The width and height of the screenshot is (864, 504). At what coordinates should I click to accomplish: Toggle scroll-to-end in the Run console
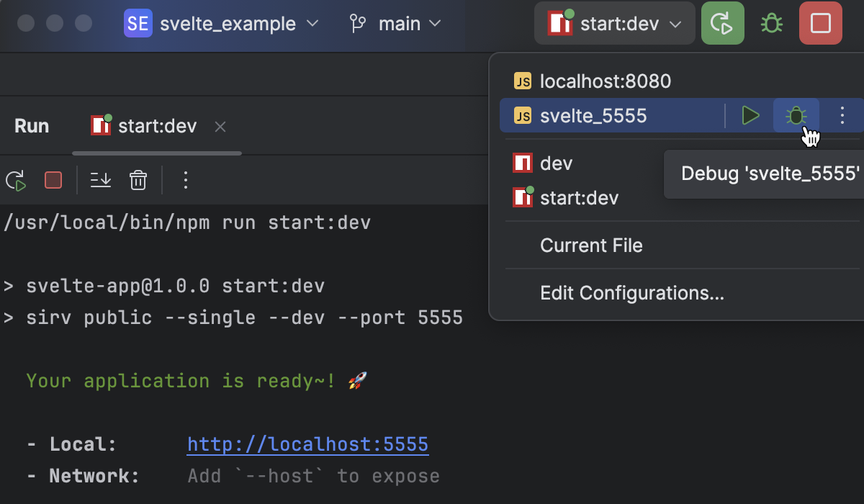(101, 180)
